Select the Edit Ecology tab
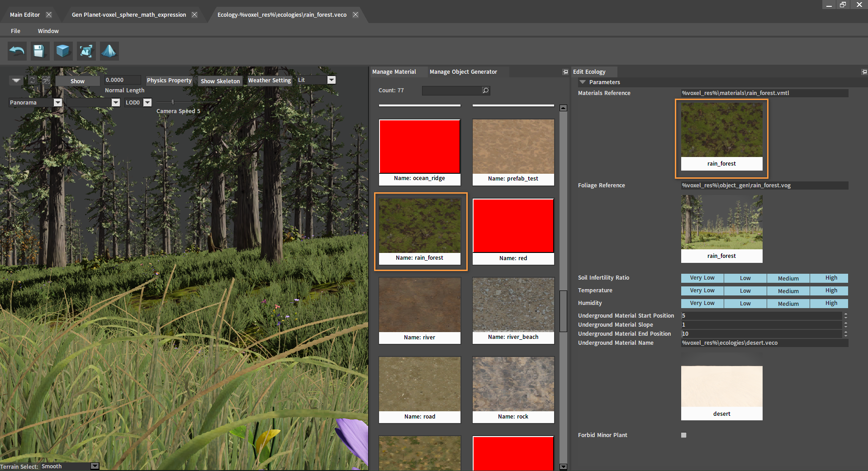868x471 pixels. (589, 72)
